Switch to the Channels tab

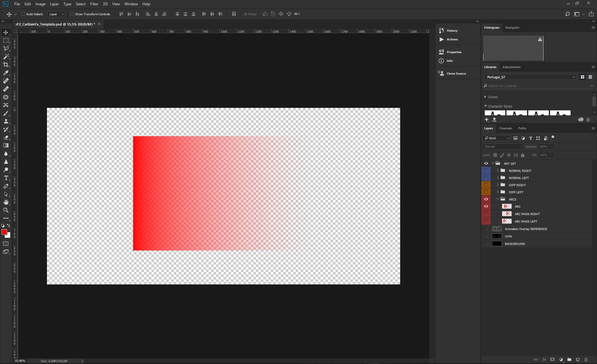(505, 128)
